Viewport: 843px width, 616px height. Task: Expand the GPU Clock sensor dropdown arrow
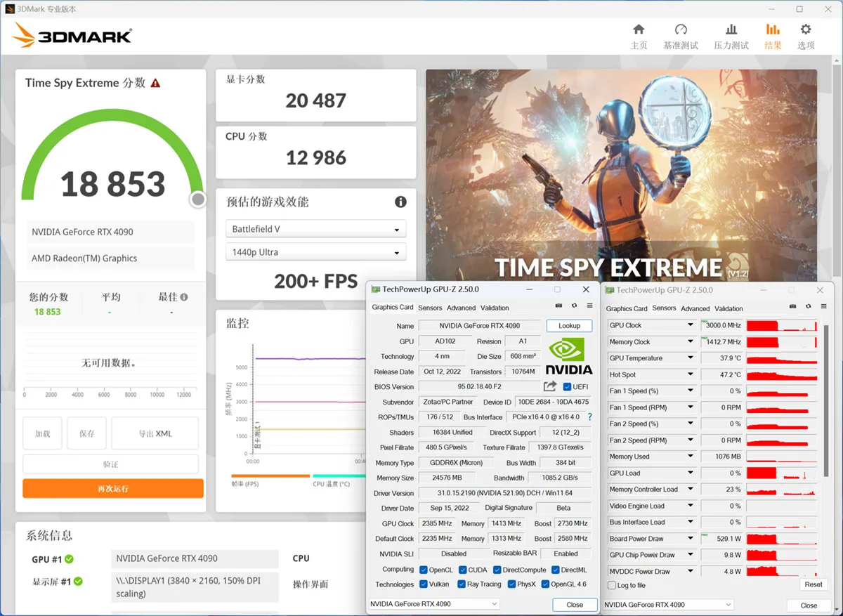point(690,325)
